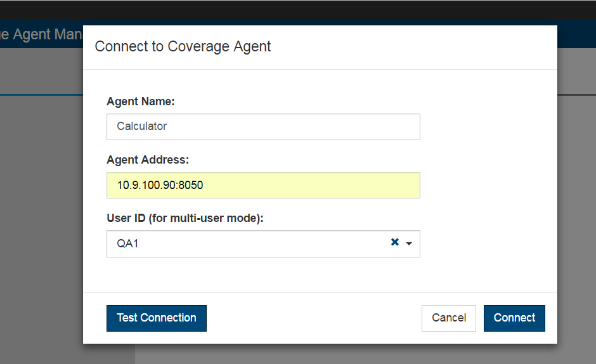Focus the highlighted Agent Address field
The width and height of the screenshot is (596, 364).
(263, 185)
